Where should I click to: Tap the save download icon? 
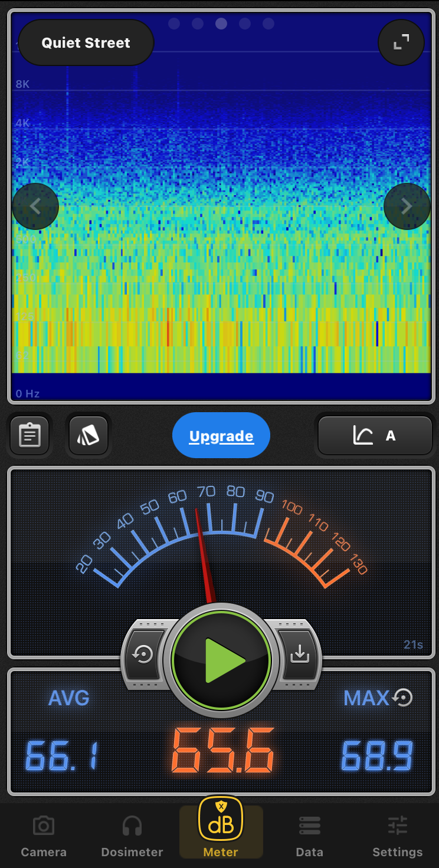pyautogui.click(x=300, y=654)
